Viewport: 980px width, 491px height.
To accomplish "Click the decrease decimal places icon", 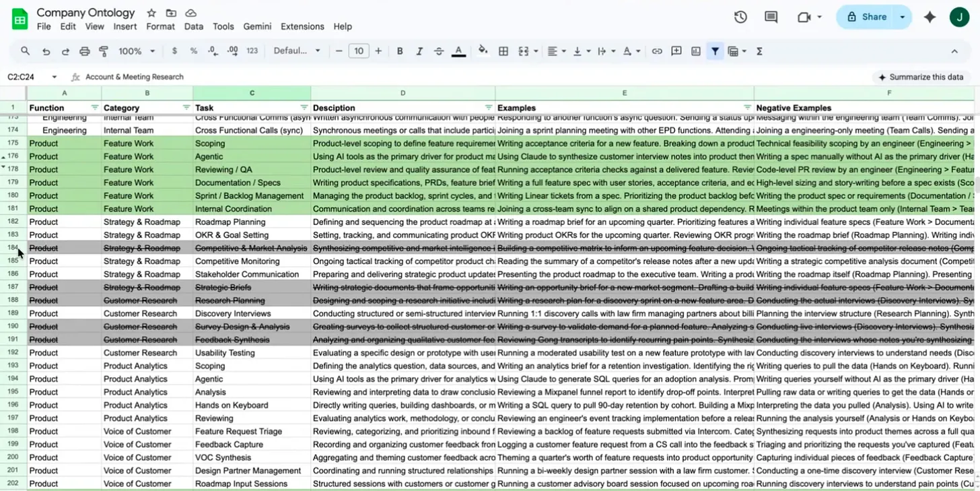I will [x=213, y=51].
